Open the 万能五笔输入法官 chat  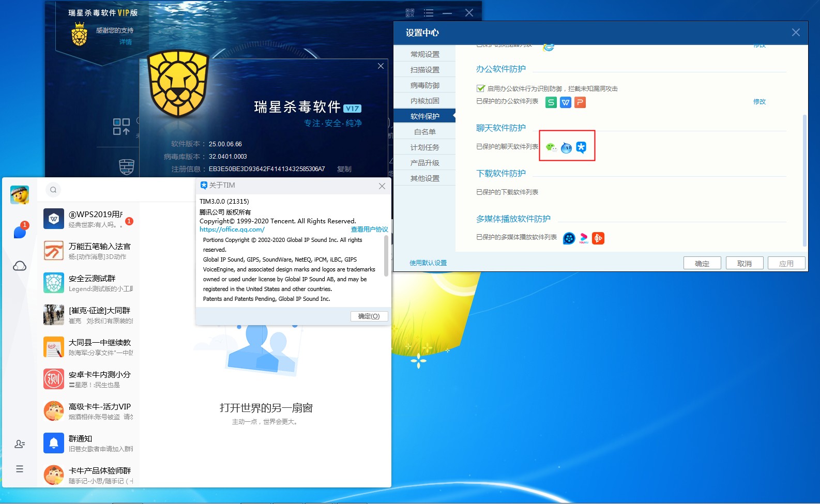pyautogui.click(x=89, y=251)
